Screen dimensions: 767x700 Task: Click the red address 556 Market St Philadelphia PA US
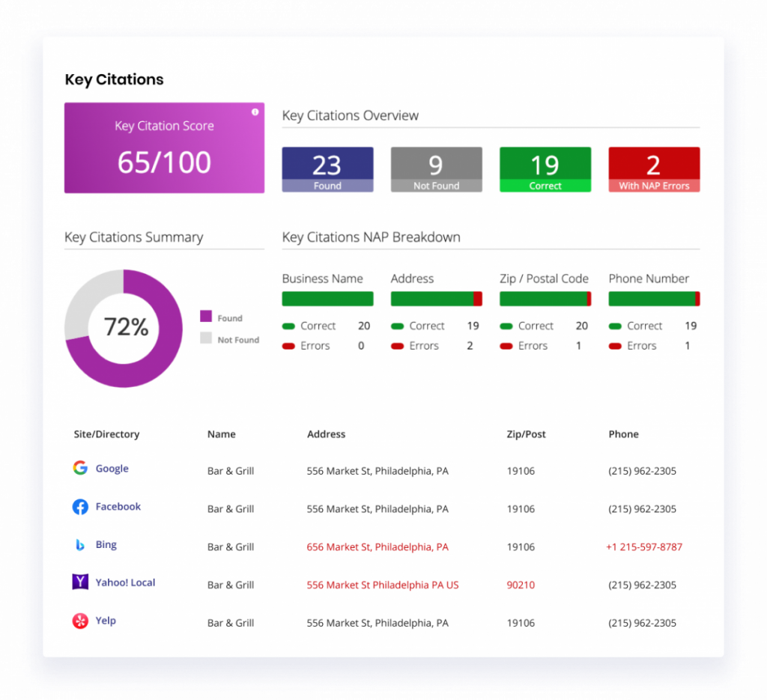coord(383,585)
